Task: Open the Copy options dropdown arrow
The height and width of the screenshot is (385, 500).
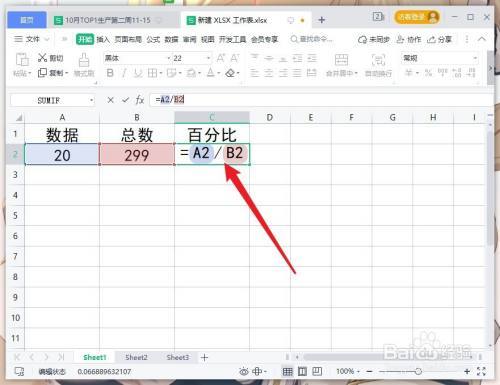Action: tap(66, 73)
